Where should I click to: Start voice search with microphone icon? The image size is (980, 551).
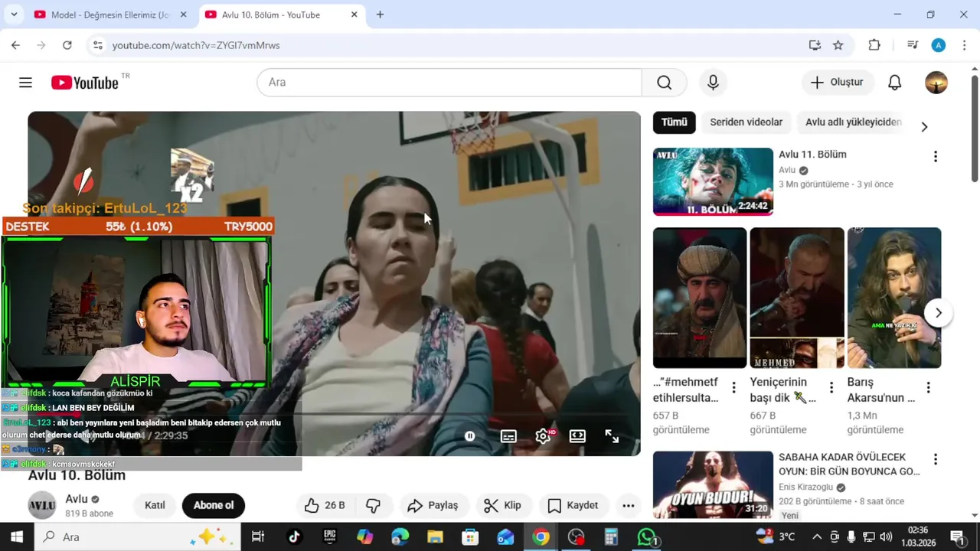click(713, 82)
